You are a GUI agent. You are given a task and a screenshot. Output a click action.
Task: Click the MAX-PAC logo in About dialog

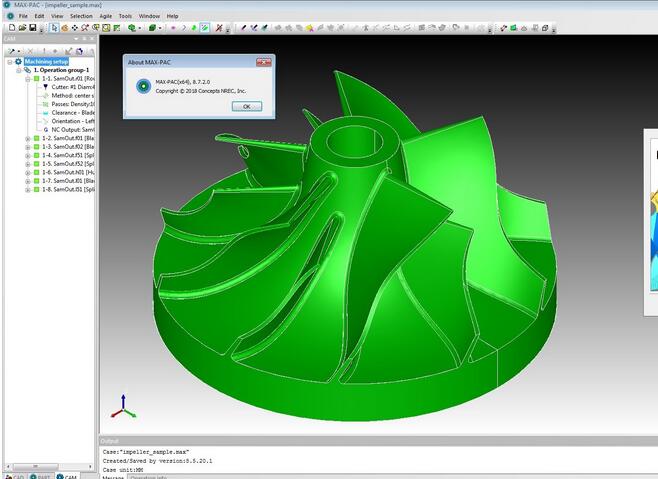coord(144,86)
